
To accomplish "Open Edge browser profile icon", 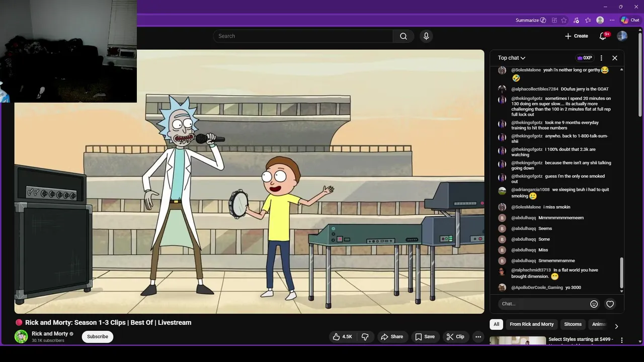I will (x=600, y=20).
